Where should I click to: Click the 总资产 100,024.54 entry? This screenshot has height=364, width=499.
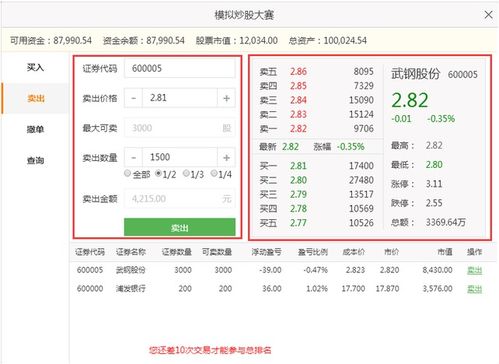(x=328, y=41)
